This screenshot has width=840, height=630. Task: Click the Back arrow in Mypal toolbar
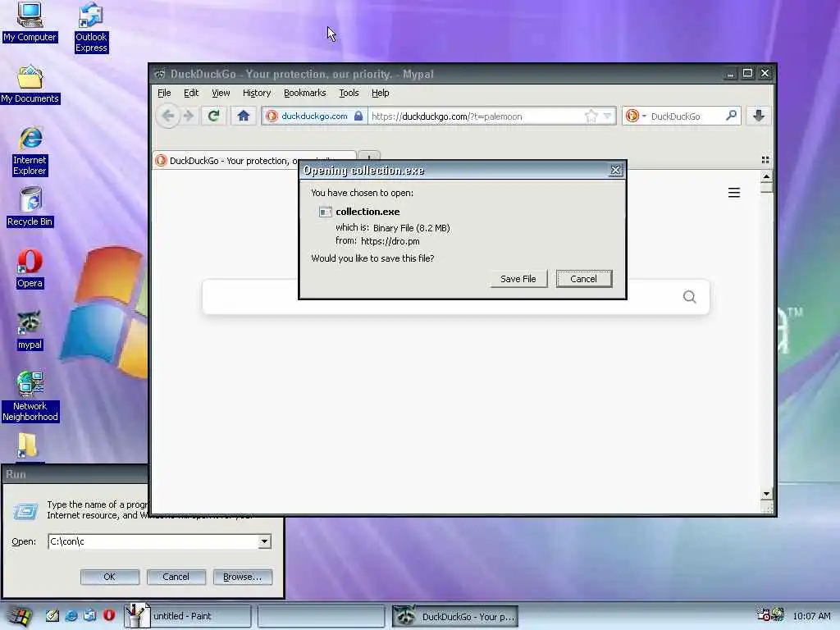167,116
